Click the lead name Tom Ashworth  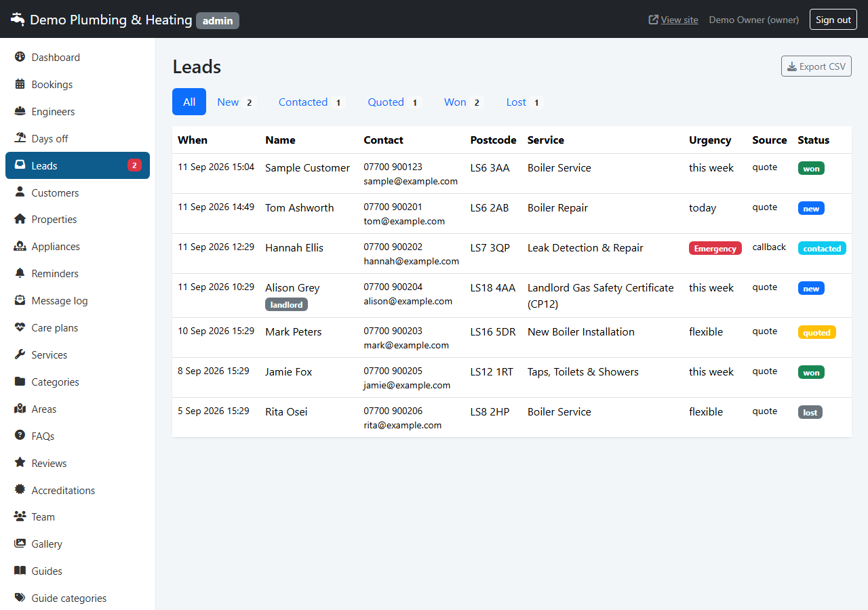click(300, 207)
